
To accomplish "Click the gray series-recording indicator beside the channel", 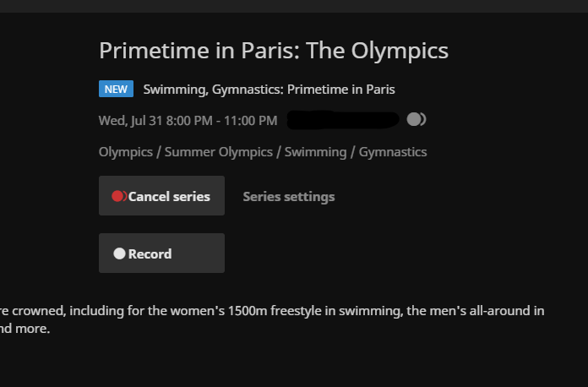I will click(416, 119).
